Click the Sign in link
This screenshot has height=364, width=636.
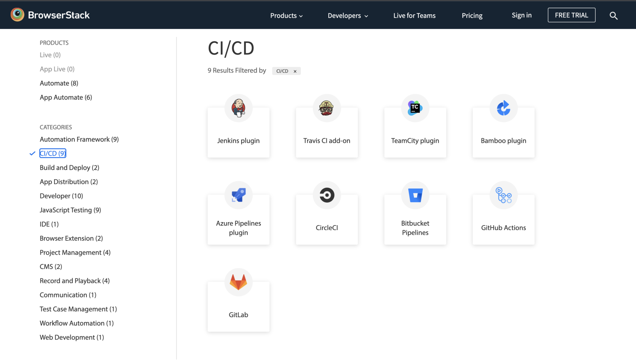point(521,15)
